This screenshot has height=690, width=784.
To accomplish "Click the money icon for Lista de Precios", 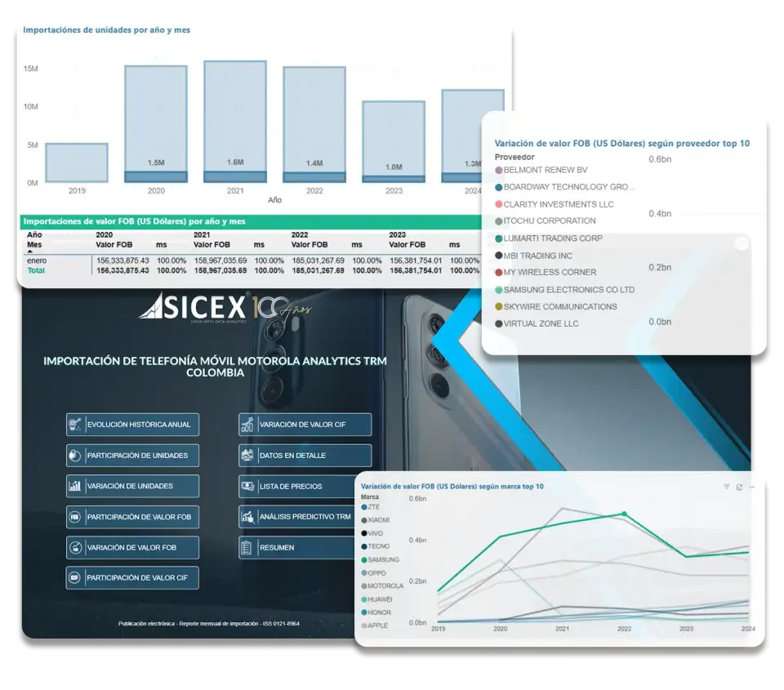I will coord(247,486).
